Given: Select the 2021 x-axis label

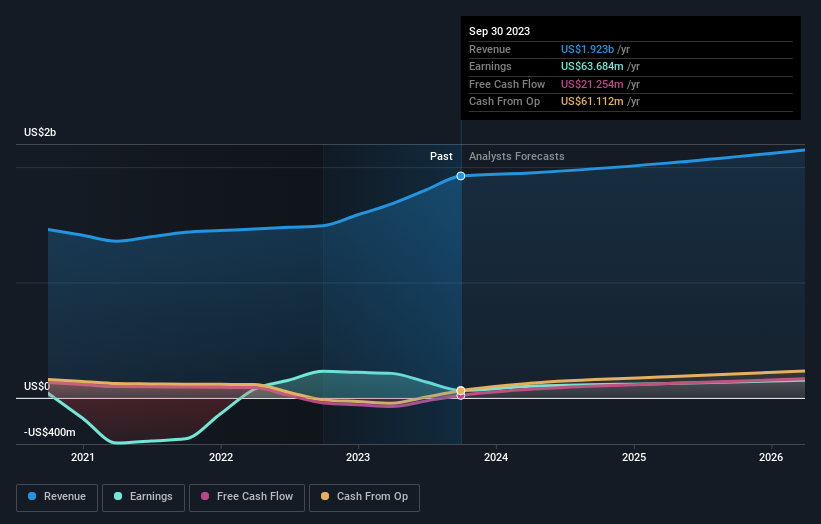Looking at the screenshot, I should [x=83, y=457].
